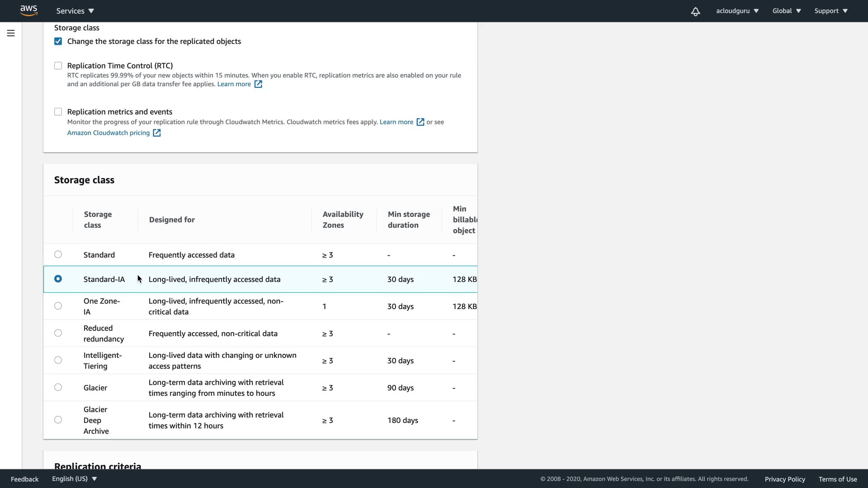Viewport: 868px width, 488px height.
Task: Open Amazon Cloudwatch pricing link
Action: pyautogui.click(x=108, y=133)
